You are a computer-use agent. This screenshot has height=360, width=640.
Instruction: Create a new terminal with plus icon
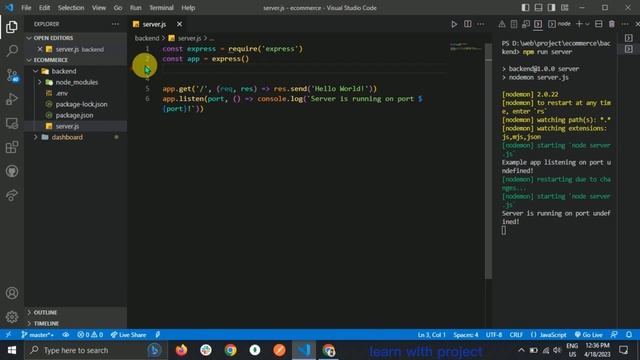pyautogui.click(x=579, y=24)
